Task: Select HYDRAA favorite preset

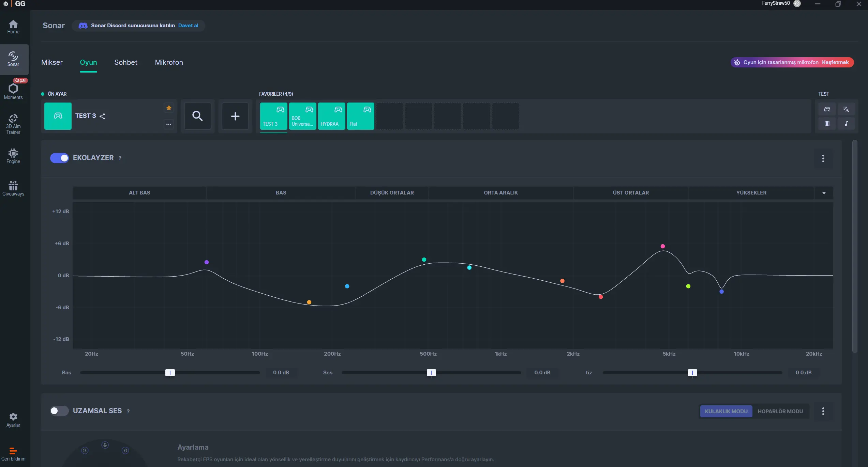Action: 332,116
